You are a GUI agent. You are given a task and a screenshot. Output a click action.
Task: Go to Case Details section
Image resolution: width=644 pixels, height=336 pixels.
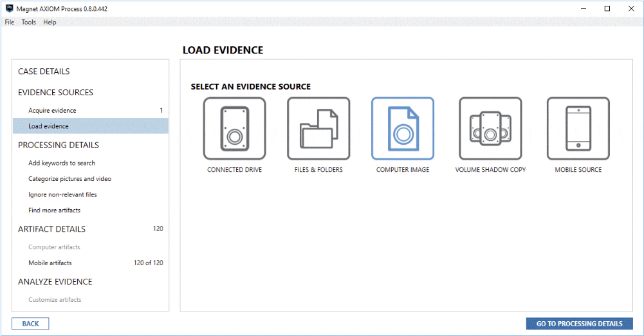44,71
